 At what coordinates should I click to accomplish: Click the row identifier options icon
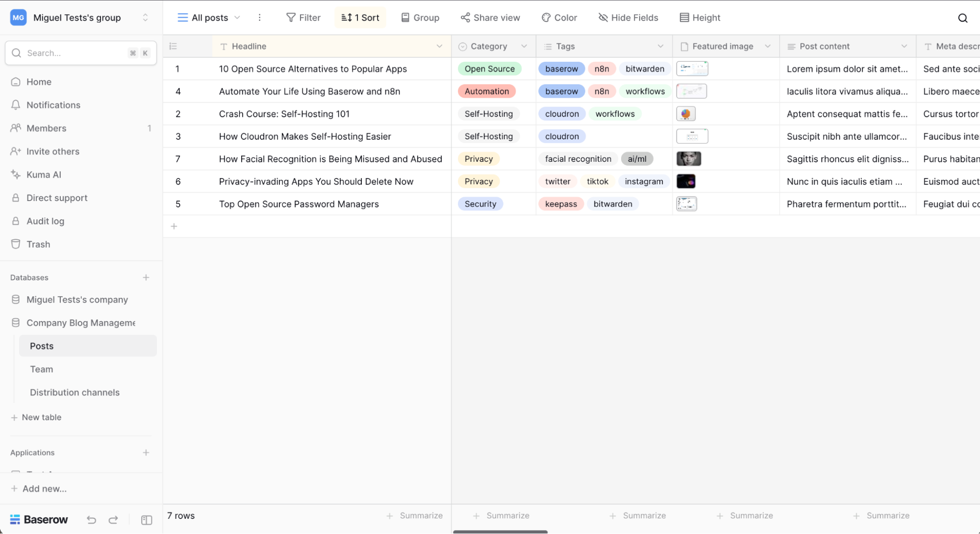173,46
